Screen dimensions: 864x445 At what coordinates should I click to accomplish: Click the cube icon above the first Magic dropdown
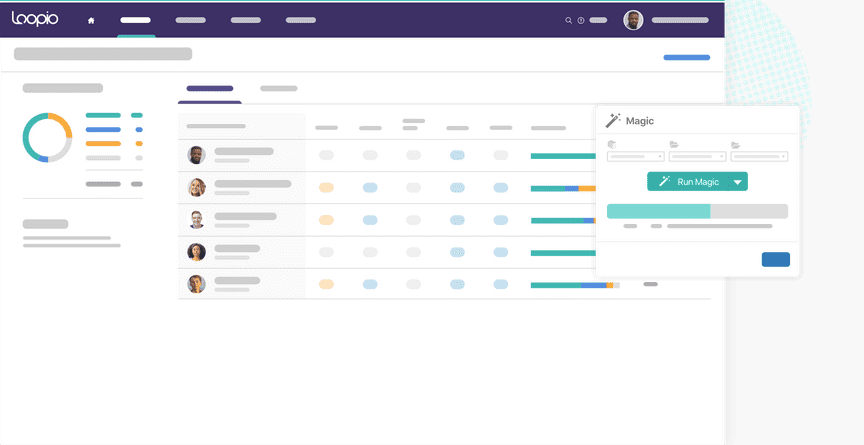pyautogui.click(x=612, y=144)
